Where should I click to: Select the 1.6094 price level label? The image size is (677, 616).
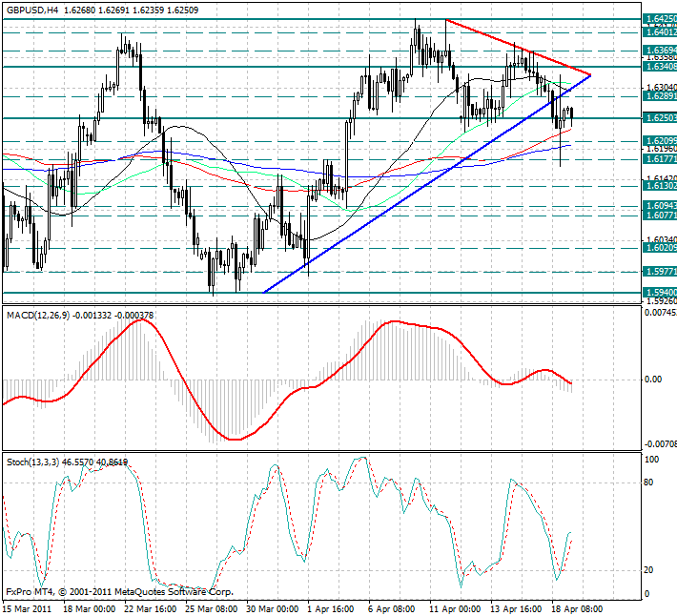(x=660, y=206)
